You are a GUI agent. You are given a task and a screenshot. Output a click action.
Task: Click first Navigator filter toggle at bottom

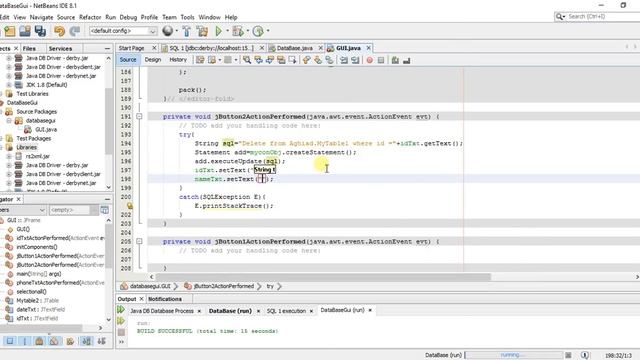tap(10, 341)
